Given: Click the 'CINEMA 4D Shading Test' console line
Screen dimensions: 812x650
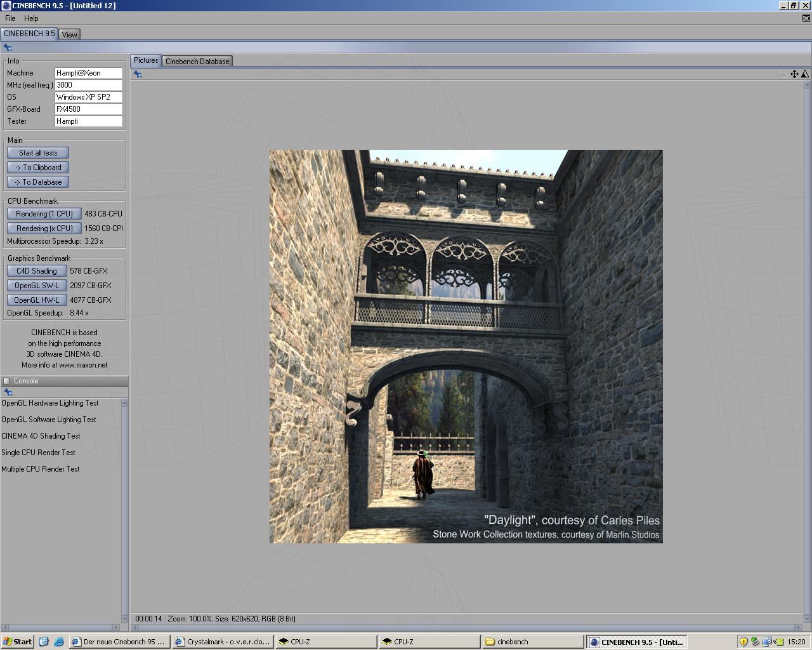Looking at the screenshot, I should tap(41, 436).
